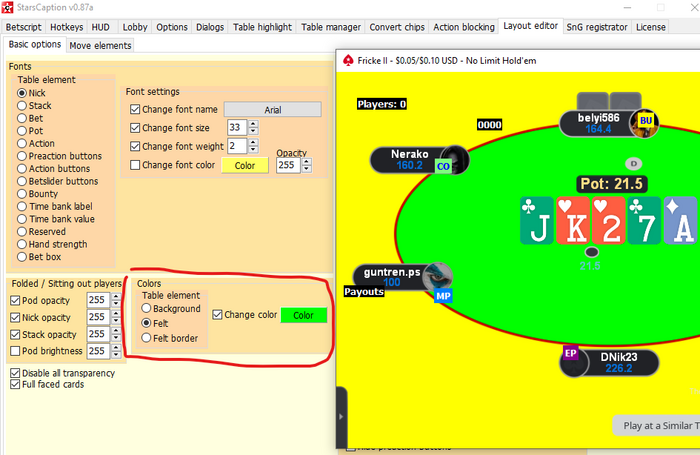The width and height of the screenshot is (700, 455).
Task: Click Play at a Similar Table button
Action: (x=656, y=426)
